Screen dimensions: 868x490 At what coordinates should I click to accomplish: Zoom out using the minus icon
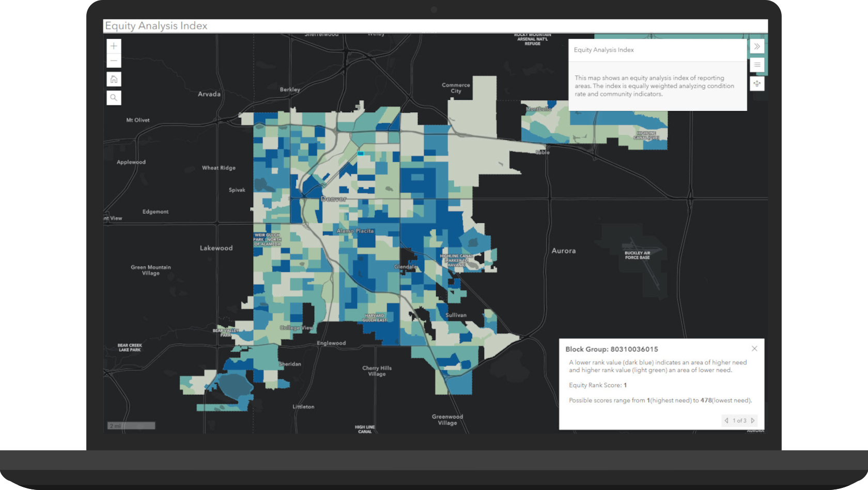click(113, 60)
